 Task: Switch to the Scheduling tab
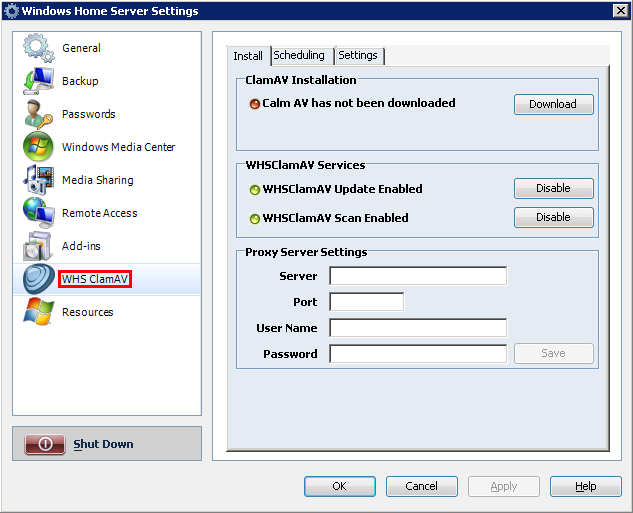coord(299,56)
